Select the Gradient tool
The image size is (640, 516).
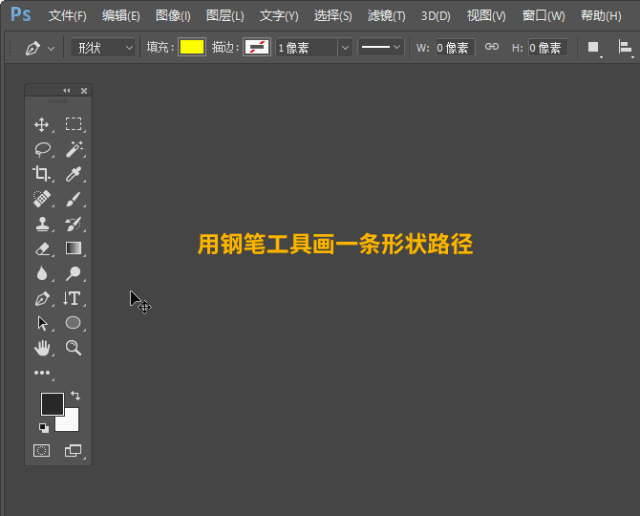coord(73,248)
